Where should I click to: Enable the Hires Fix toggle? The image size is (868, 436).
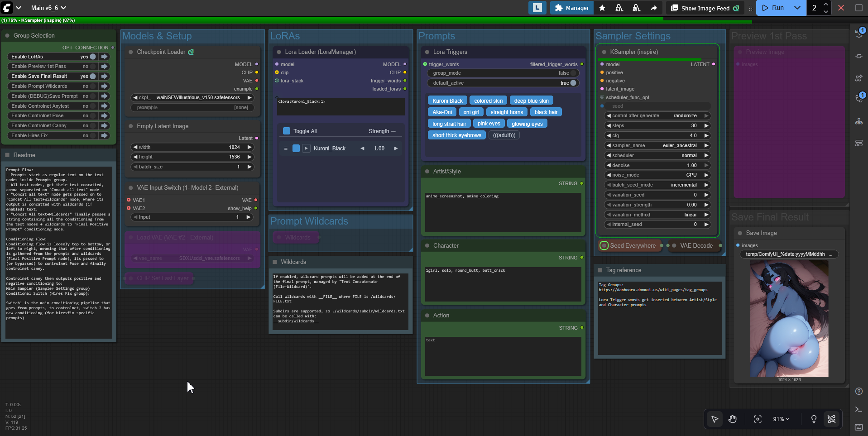pos(93,135)
